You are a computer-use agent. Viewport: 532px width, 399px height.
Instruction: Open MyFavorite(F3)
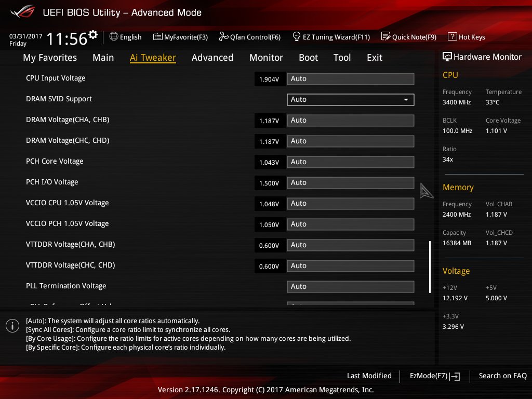point(180,37)
